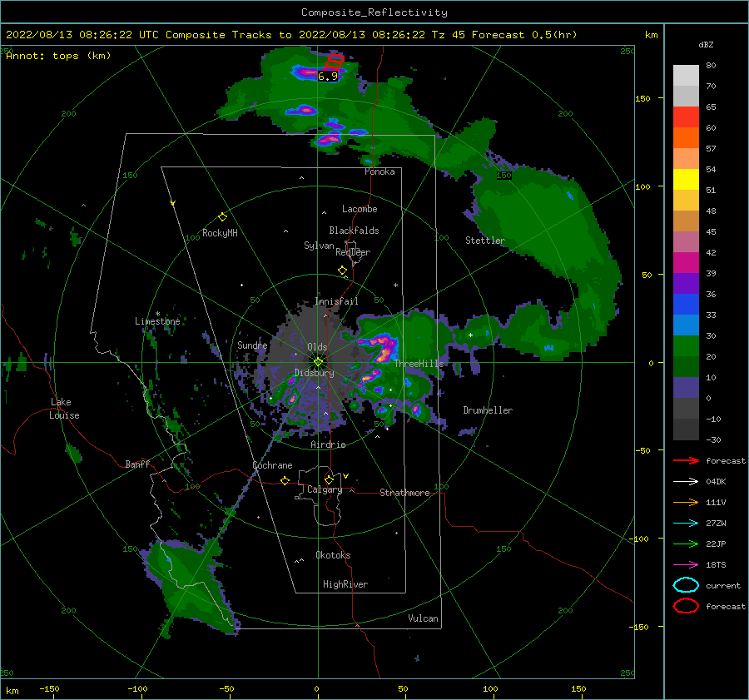Select the purple 39 dBZ swatch
The image size is (749, 700).
(x=686, y=283)
